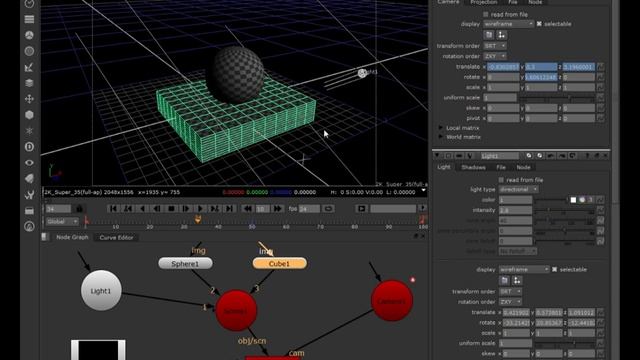Viewport: 640px width, 360px height.
Task: Open Camera display wireframe dropdown
Action: (508, 24)
